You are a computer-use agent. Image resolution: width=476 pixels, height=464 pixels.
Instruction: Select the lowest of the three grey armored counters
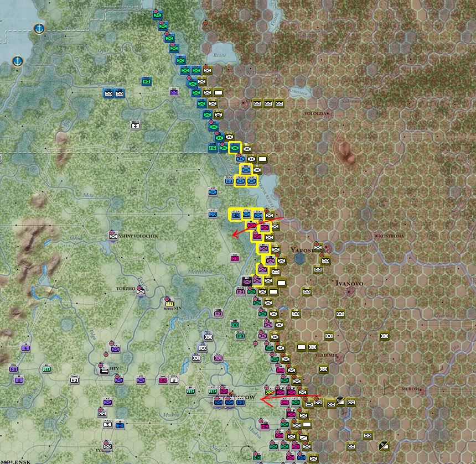(196, 358)
